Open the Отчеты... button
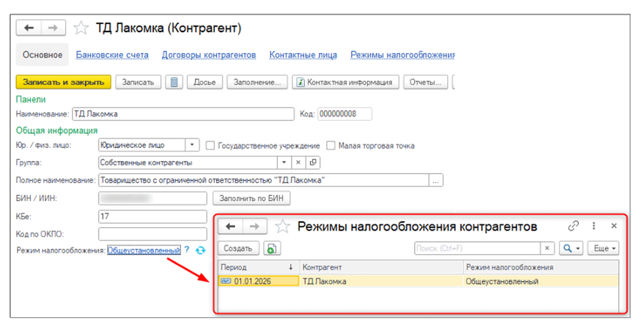The width and height of the screenshot is (644, 330). click(x=426, y=82)
